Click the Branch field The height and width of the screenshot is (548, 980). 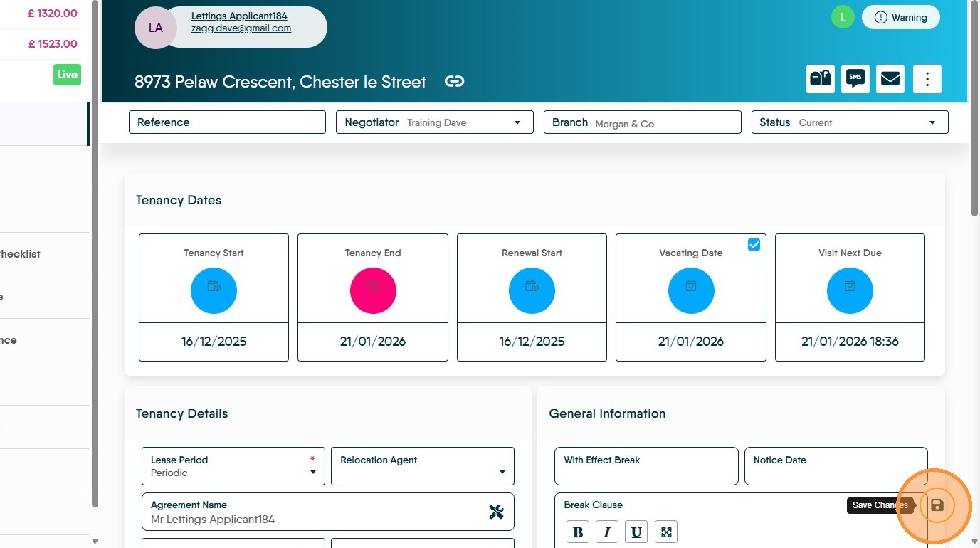click(643, 122)
